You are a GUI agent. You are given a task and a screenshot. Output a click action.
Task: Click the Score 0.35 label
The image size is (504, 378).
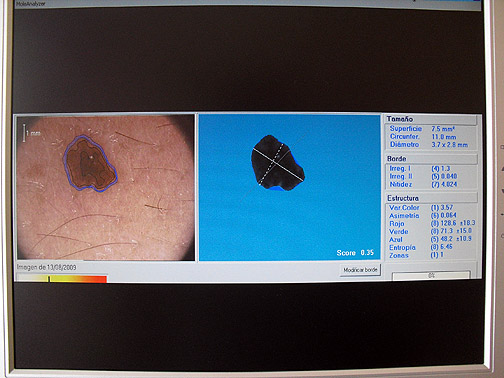tap(355, 253)
